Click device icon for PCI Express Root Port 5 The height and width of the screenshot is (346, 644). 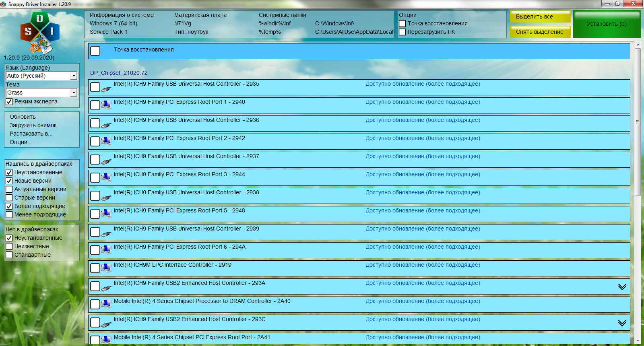[x=106, y=214]
